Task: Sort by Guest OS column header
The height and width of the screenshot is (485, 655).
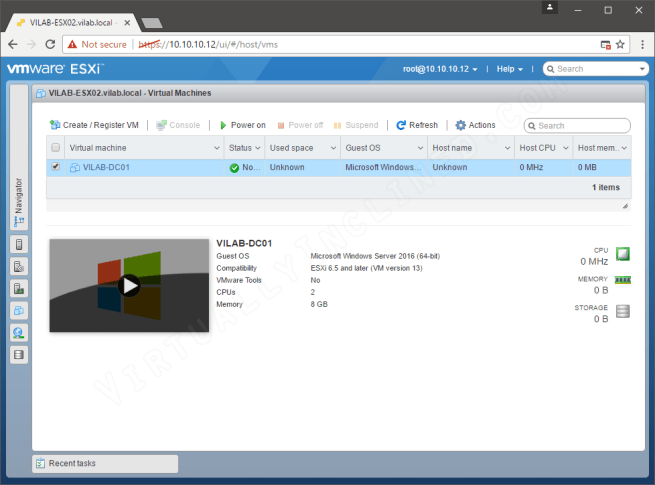Action: click(x=363, y=148)
